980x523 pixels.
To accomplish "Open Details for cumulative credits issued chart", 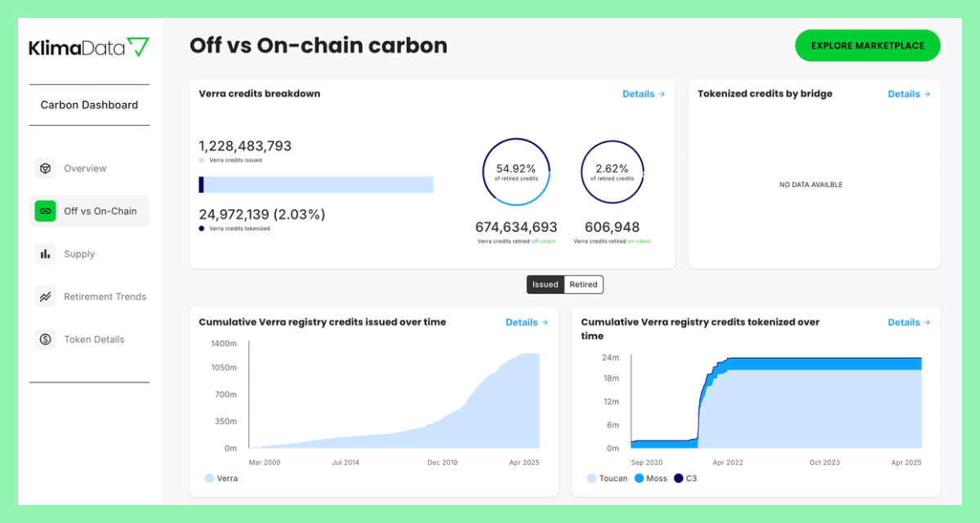I will 527,322.
